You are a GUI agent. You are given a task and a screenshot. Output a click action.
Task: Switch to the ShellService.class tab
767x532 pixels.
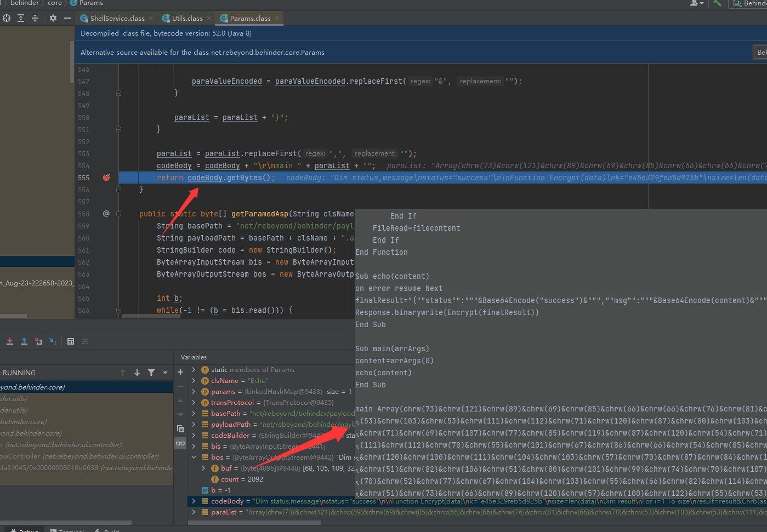(x=117, y=19)
